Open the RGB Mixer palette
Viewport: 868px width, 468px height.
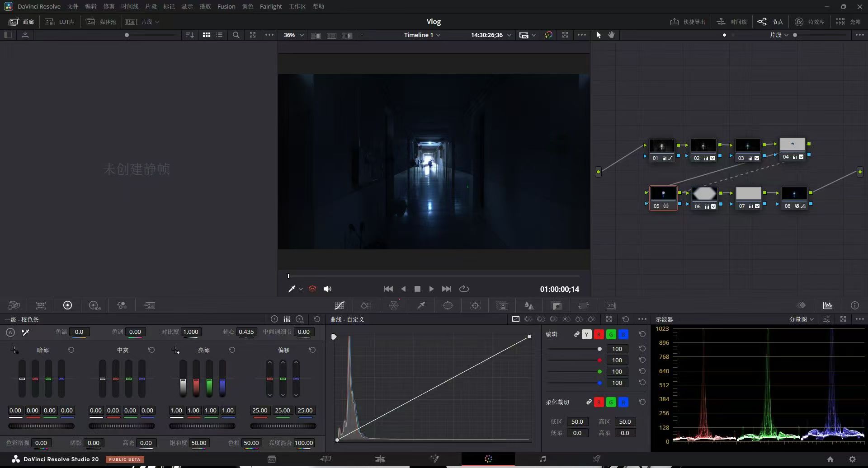click(x=122, y=305)
